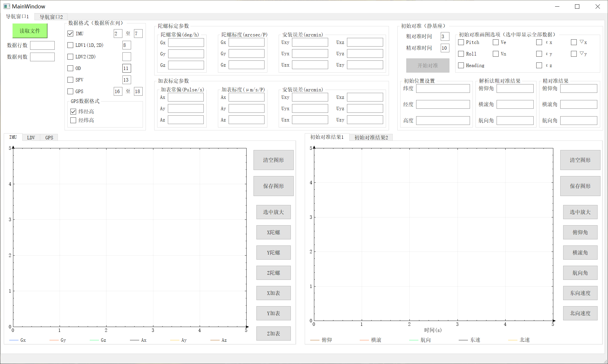
Task: Click the 纬度 latitude input field
Action: click(443, 88)
